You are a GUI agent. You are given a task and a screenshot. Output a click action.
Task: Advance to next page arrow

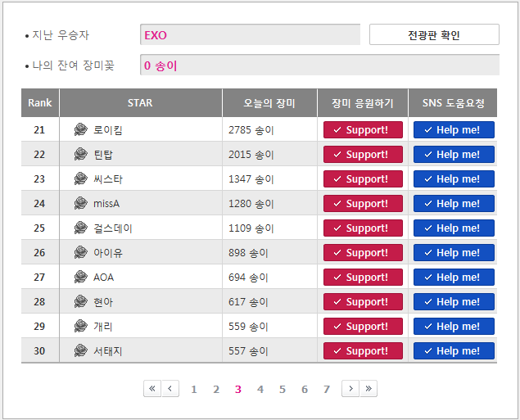pyautogui.click(x=350, y=389)
